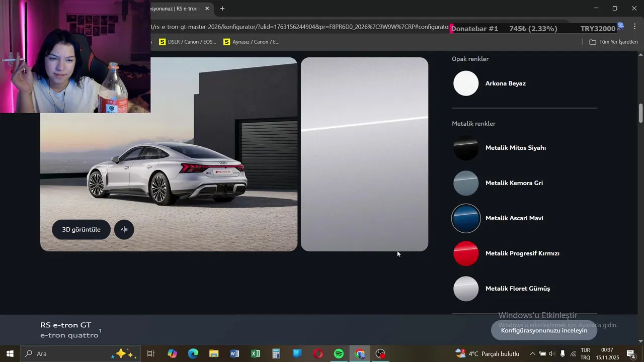
Task: Open the Chrome three-dot menu
Action: 635,27
